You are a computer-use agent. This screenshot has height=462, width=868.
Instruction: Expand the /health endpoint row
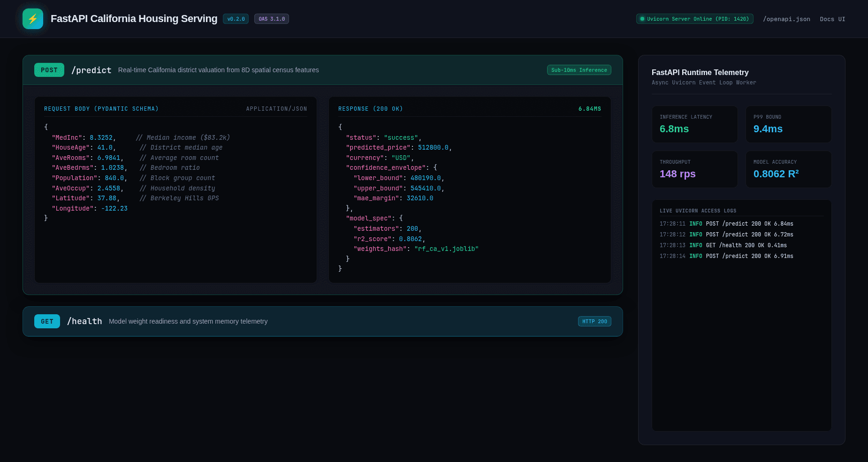[x=323, y=321]
